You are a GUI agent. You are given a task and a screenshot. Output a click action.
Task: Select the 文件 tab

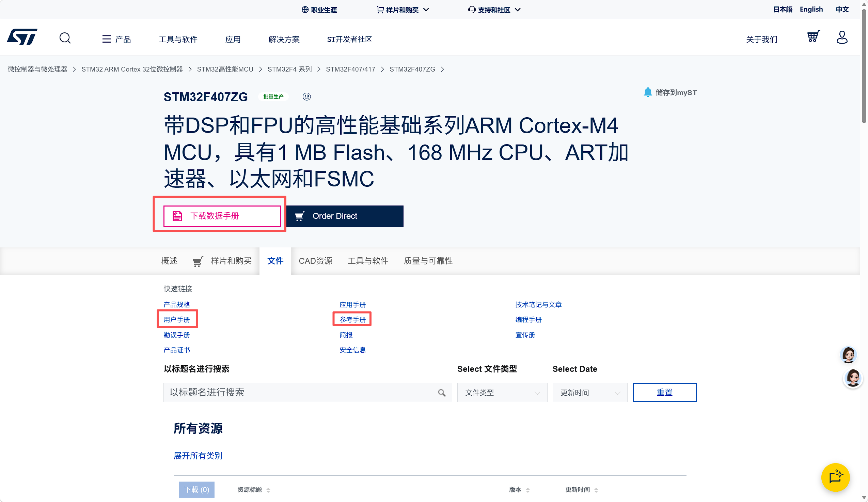(x=275, y=261)
